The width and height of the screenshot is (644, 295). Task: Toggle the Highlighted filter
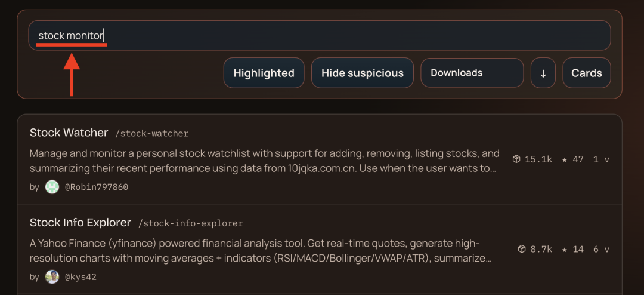click(264, 73)
